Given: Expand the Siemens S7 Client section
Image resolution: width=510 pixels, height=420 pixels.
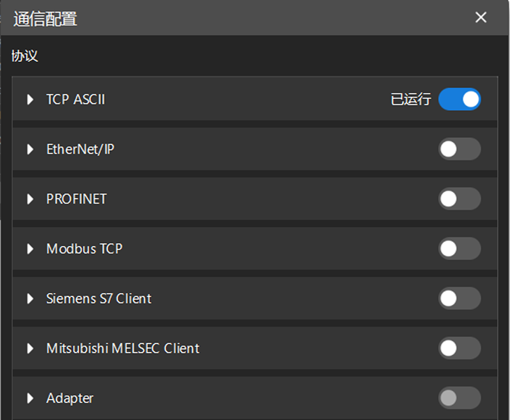Looking at the screenshot, I should coord(30,299).
